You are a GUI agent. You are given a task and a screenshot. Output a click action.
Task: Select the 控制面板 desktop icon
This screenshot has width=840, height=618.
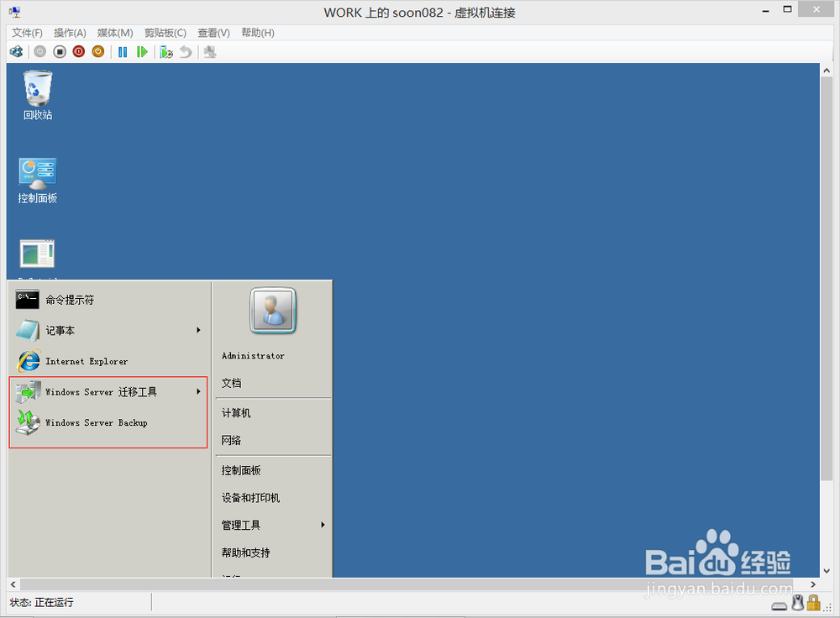[38, 181]
